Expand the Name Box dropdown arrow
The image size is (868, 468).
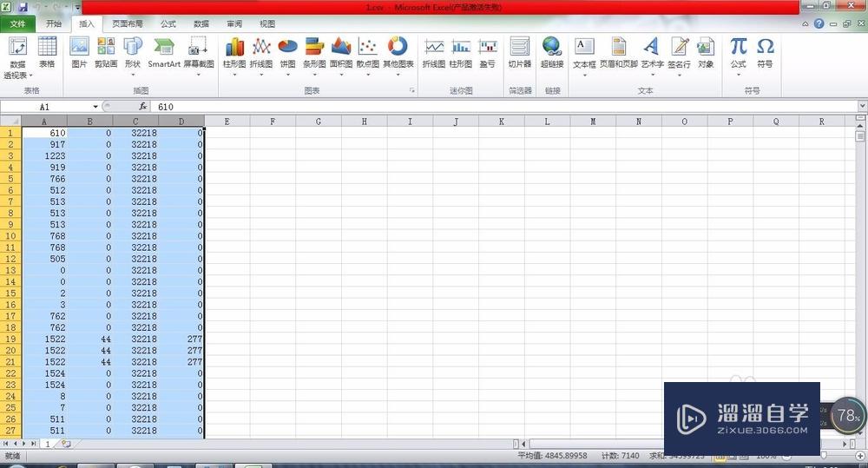pos(95,106)
